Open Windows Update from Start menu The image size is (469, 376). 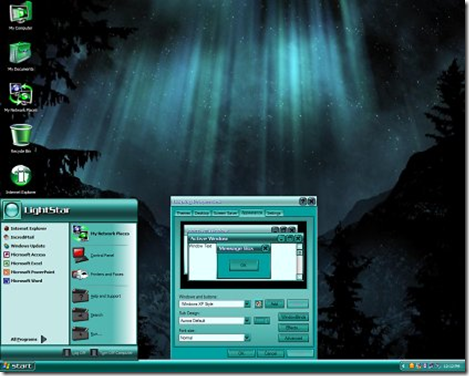pos(24,246)
